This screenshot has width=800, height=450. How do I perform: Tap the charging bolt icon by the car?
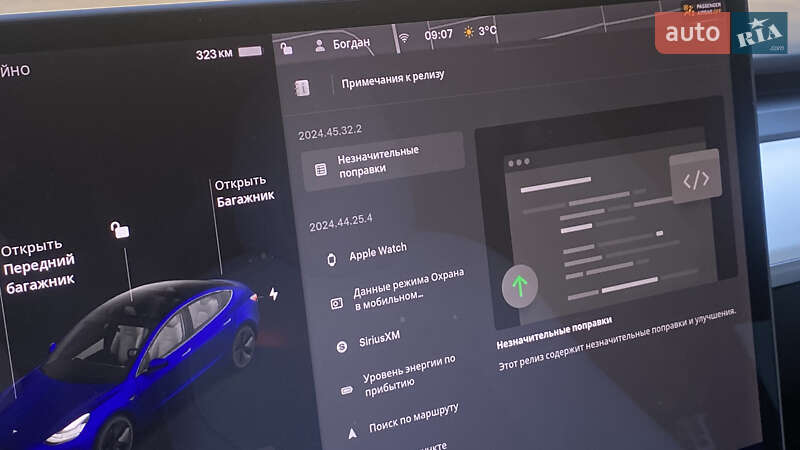(274, 295)
